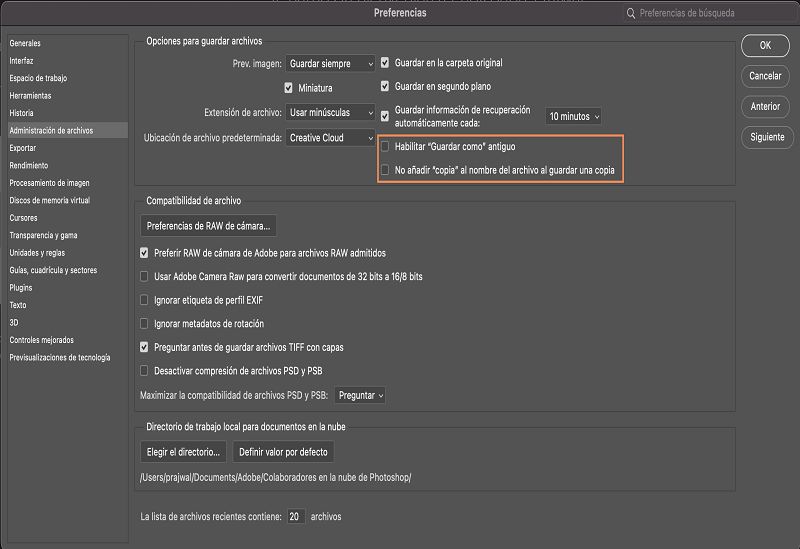Open Prev. imagen Guardar siempre dropdown

click(330, 64)
